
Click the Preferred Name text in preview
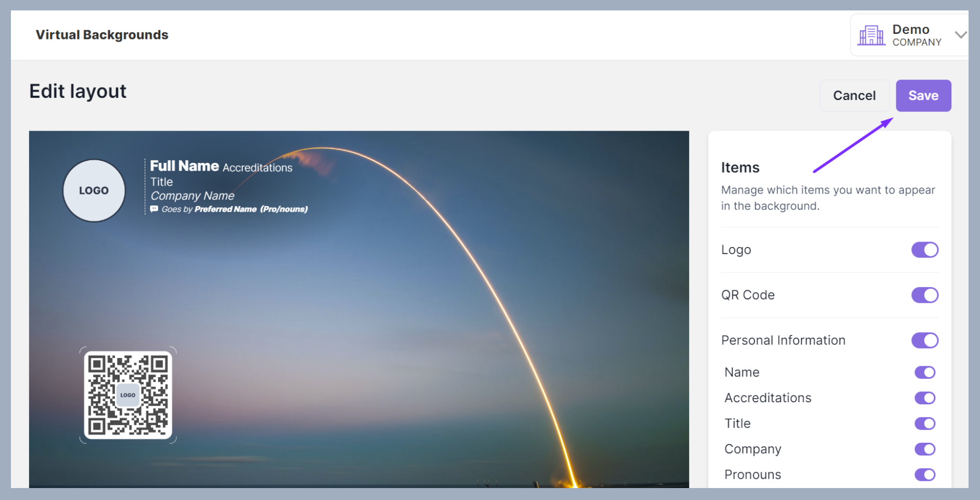coord(226,209)
